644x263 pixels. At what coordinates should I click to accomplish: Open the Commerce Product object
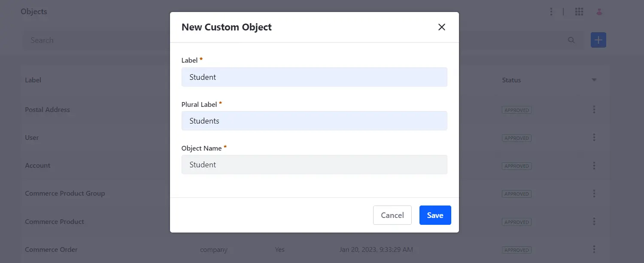55,221
